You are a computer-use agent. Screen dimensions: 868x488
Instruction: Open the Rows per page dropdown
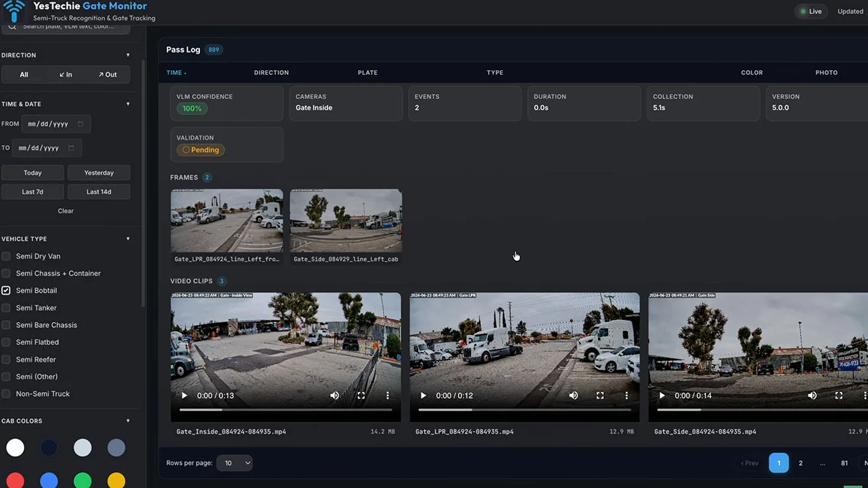[235, 463]
